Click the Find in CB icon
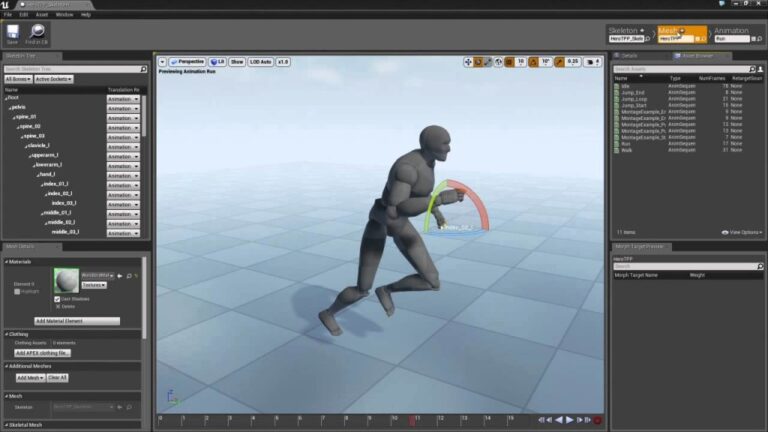 click(x=37, y=33)
